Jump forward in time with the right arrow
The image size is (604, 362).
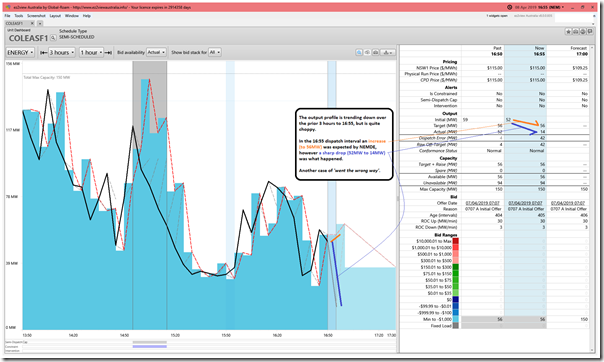click(108, 52)
